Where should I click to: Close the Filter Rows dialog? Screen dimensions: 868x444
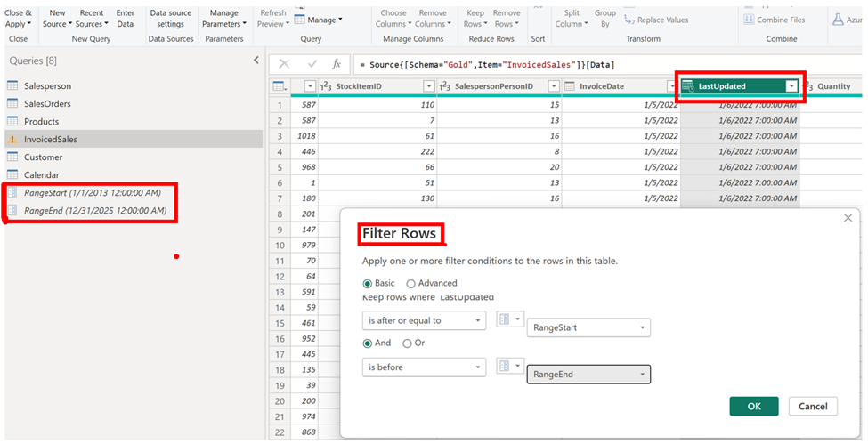(848, 218)
